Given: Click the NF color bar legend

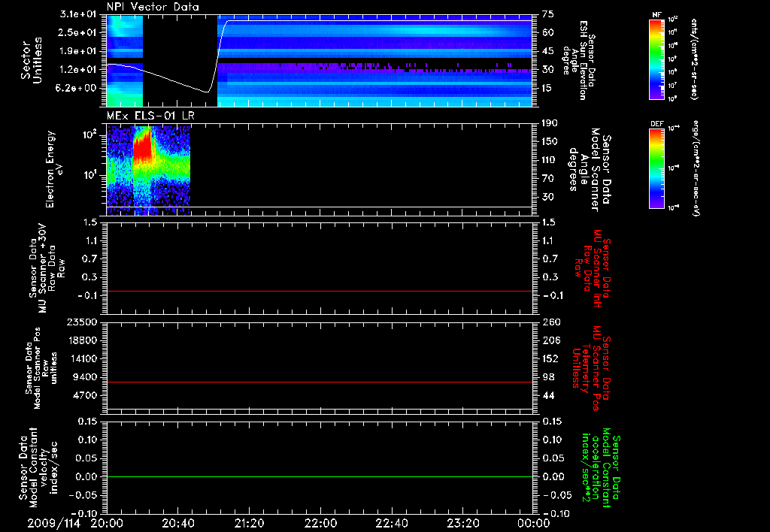Looking at the screenshot, I should click(x=656, y=59).
